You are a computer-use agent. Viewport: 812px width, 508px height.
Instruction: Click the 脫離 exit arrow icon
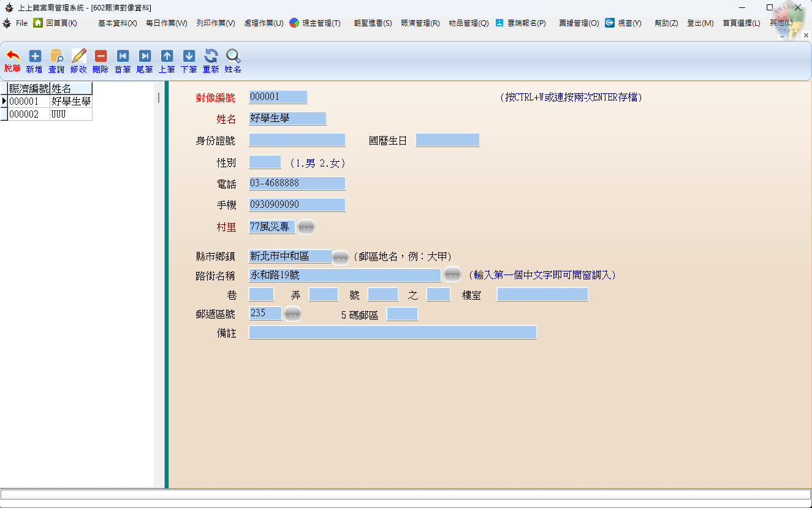click(x=12, y=56)
